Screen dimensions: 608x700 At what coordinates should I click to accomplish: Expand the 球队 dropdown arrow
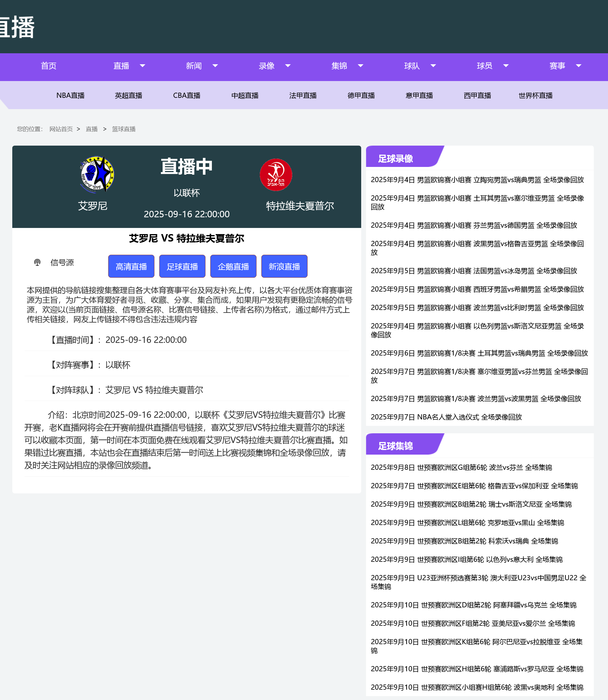pos(433,66)
